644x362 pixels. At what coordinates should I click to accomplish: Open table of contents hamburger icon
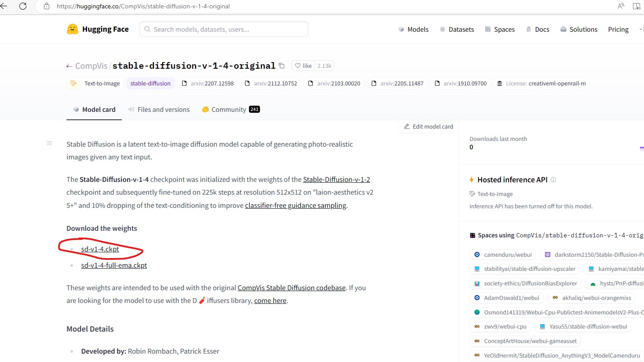tap(49, 143)
